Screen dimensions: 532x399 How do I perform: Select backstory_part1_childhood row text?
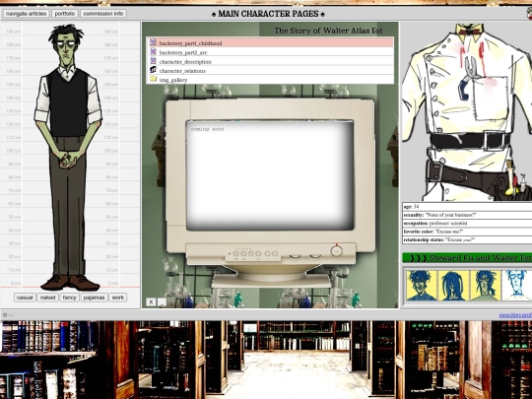pyautogui.click(x=190, y=43)
